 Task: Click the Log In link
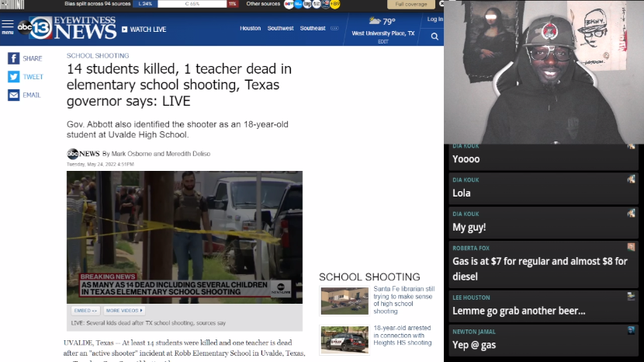(x=435, y=19)
